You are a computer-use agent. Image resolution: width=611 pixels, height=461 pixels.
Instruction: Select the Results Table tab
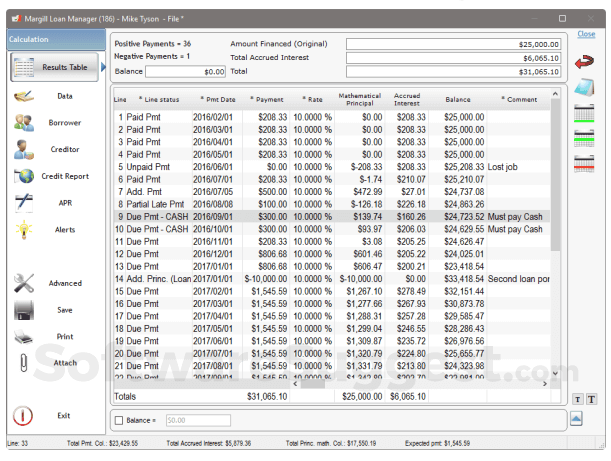tap(55, 68)
